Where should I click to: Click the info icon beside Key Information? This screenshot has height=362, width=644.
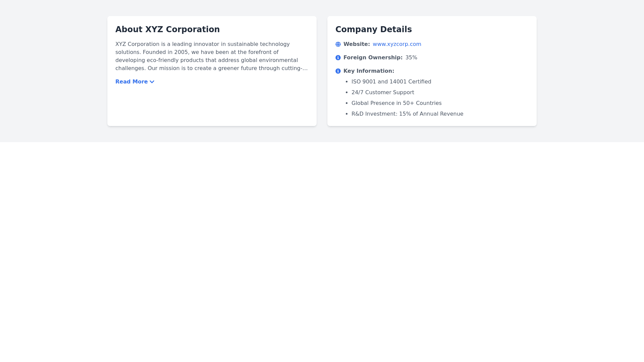pos(338,71)
